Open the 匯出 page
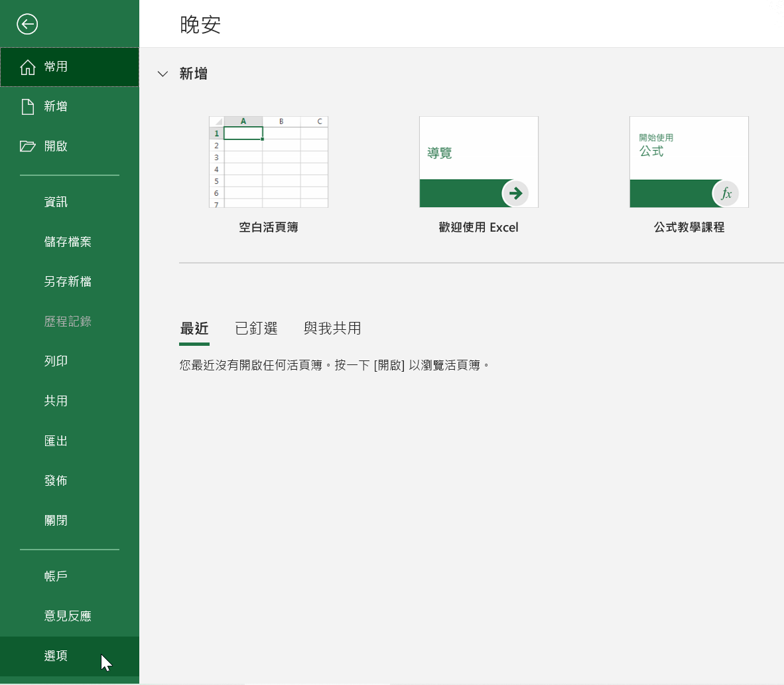The height and width of the screenshot is (685, 784). [70, 441]
